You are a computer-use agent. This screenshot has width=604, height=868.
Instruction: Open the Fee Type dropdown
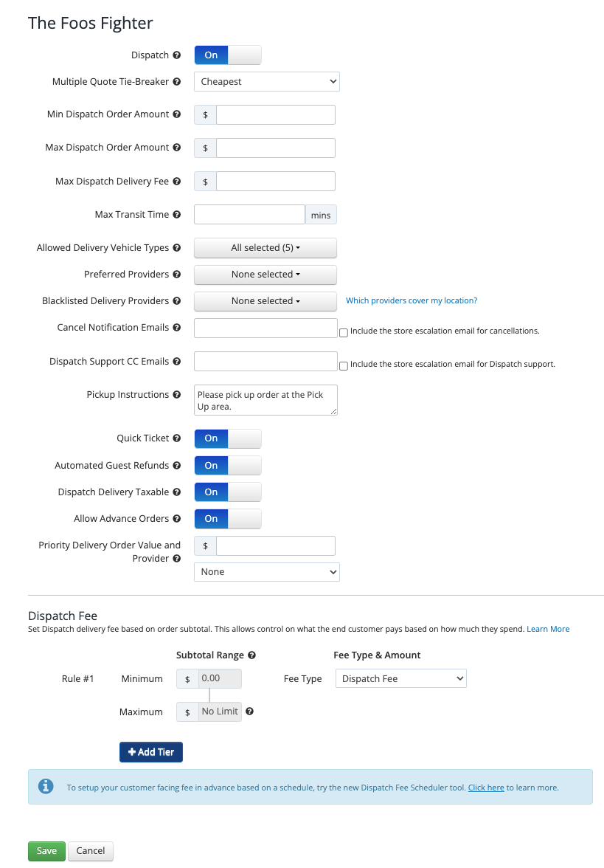(x=400, y=678)
